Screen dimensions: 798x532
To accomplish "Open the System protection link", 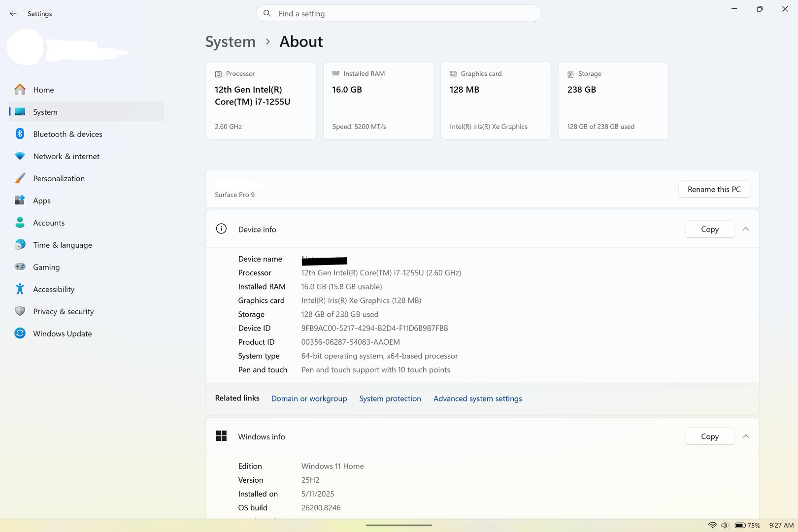I will point(390,399).
